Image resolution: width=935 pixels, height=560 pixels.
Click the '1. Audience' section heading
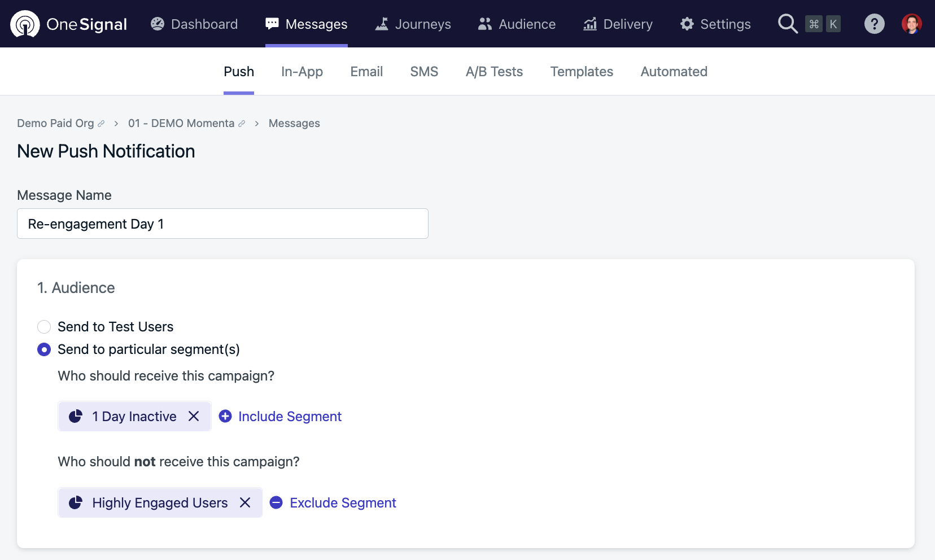point(76,288)
